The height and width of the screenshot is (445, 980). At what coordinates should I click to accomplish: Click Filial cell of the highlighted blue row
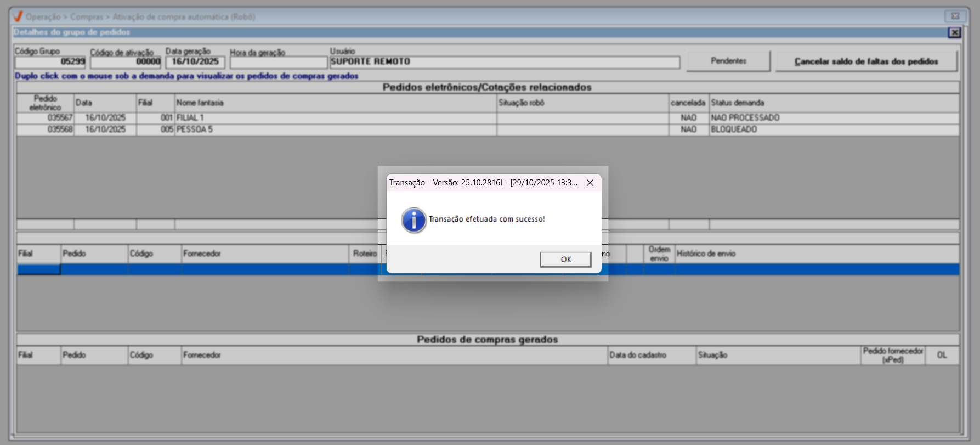(x=38, y=269)
